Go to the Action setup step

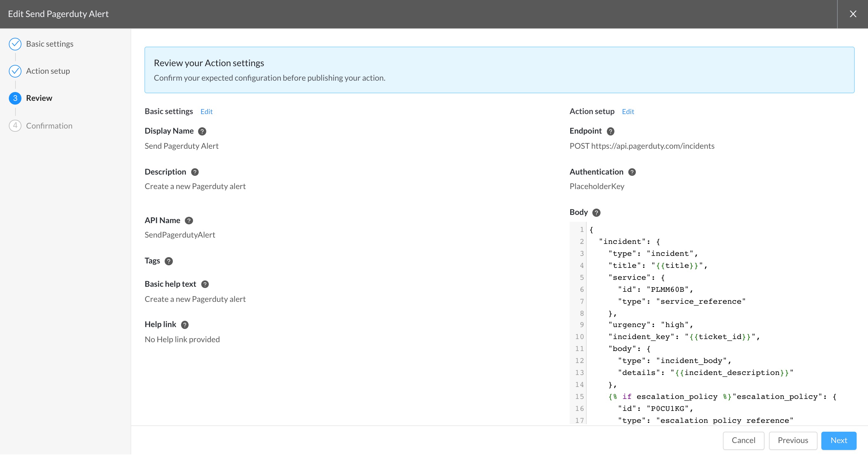pos(48,71)
